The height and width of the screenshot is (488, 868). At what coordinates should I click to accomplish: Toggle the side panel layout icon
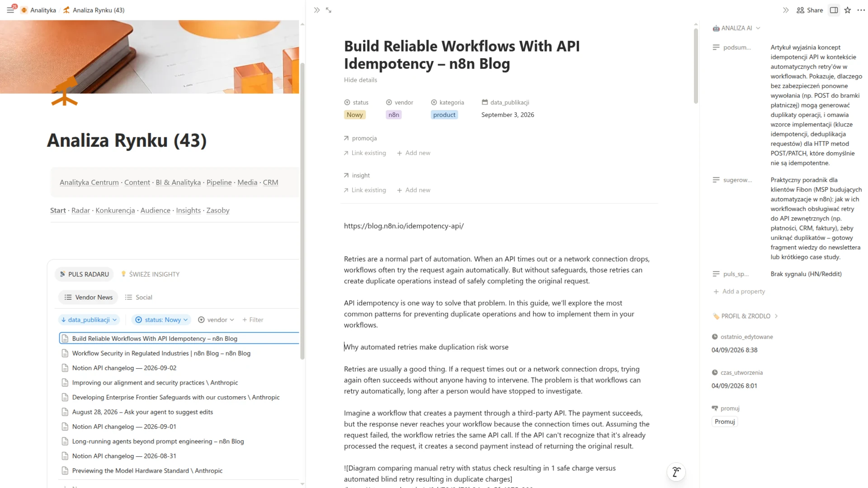coord(834,10)
